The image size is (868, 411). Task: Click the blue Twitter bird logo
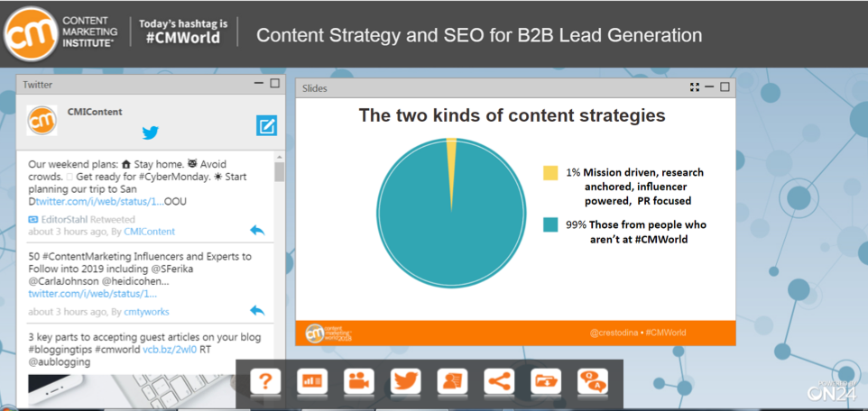click(x=150, y=132)
